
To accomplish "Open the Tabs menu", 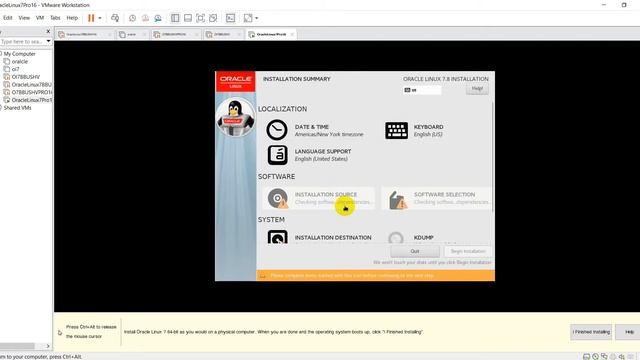I will tap(55, 18).
